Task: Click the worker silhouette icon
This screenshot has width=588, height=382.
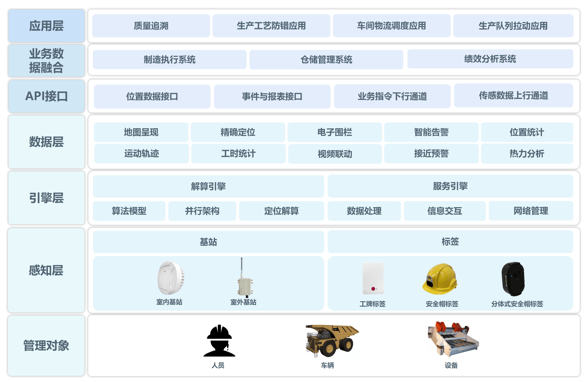Action: tap(219, 340)
